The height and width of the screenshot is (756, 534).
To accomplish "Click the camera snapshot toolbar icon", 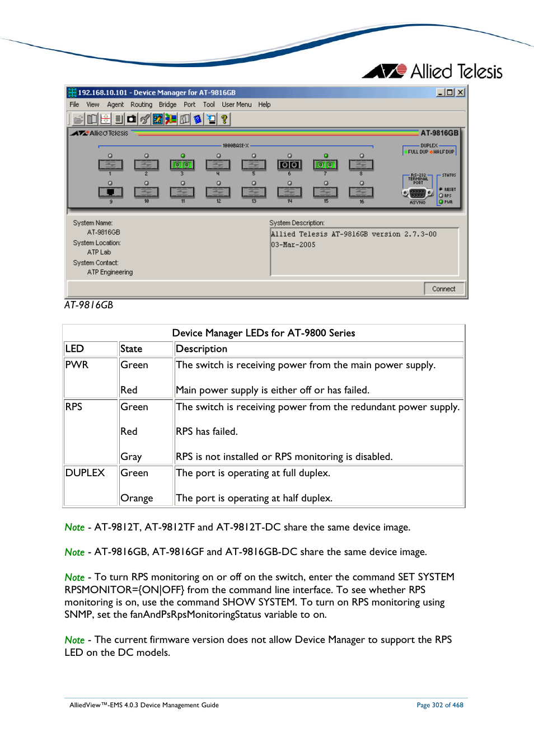I will click(x=132, y=119).
